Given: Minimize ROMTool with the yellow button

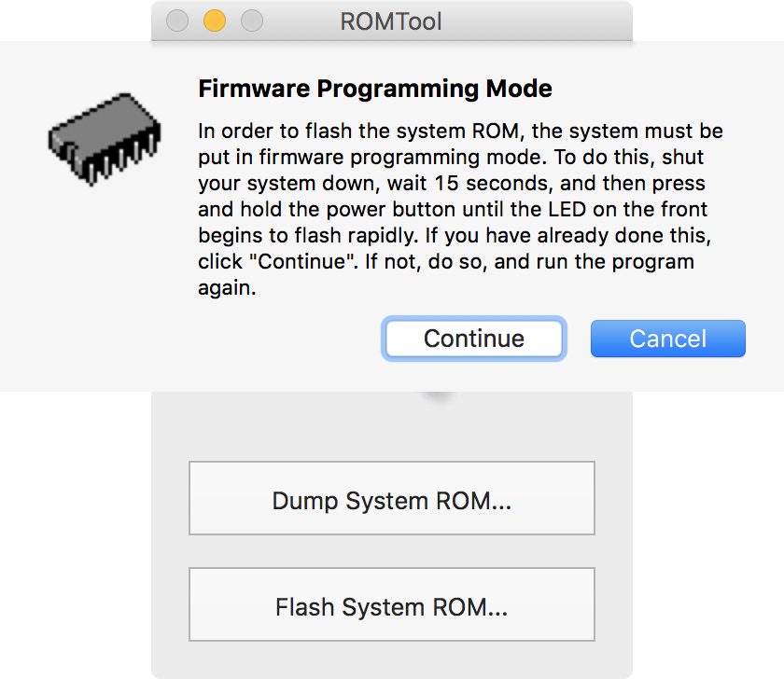Looking at the screenshot, I should [215, 21].
